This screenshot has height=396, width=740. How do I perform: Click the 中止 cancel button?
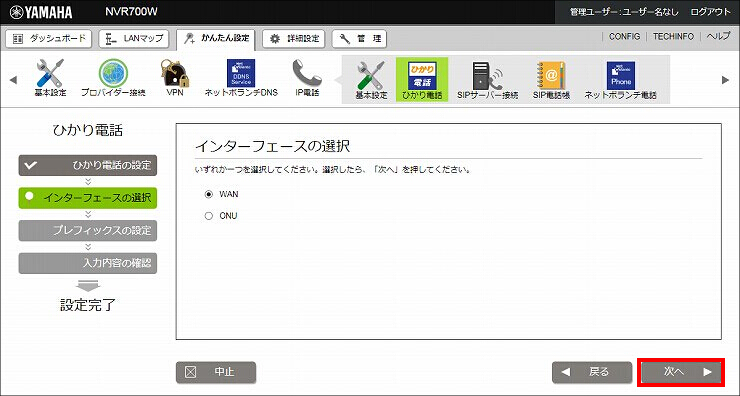coord(216,372)
